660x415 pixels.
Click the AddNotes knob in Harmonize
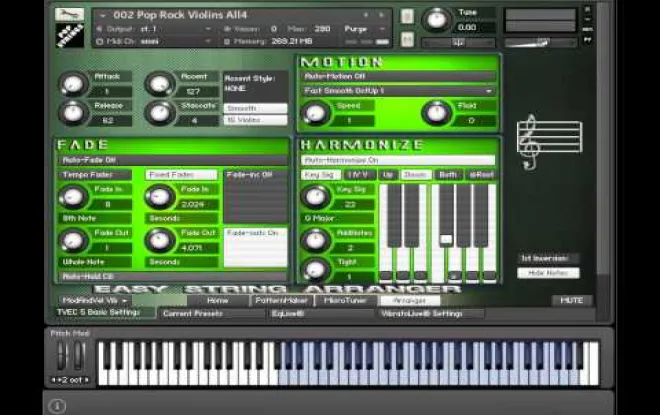click(315, 240)
